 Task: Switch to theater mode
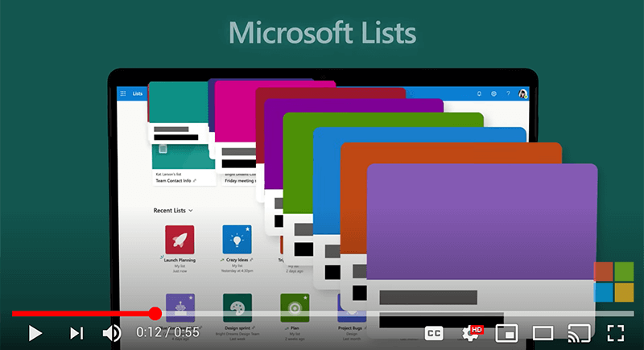click(543, 333)
